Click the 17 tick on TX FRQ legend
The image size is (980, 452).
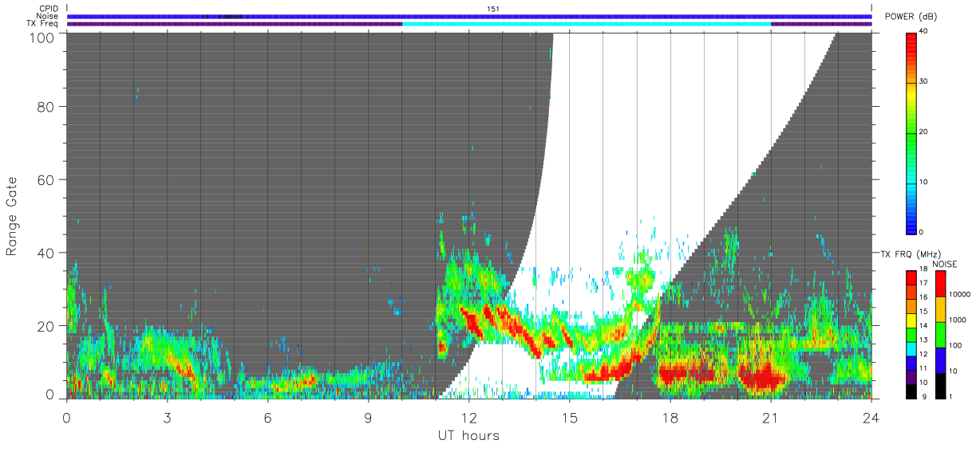tap(923, 283)
